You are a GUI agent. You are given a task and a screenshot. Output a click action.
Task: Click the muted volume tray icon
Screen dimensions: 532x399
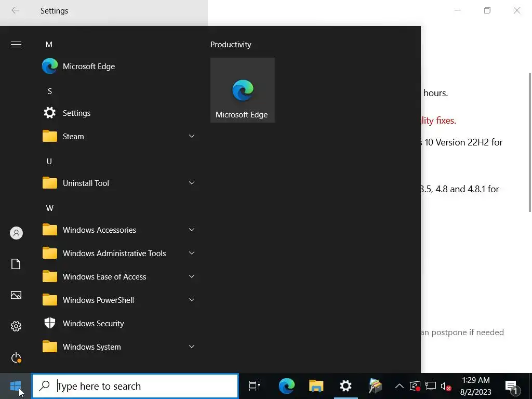click(446, 386)
